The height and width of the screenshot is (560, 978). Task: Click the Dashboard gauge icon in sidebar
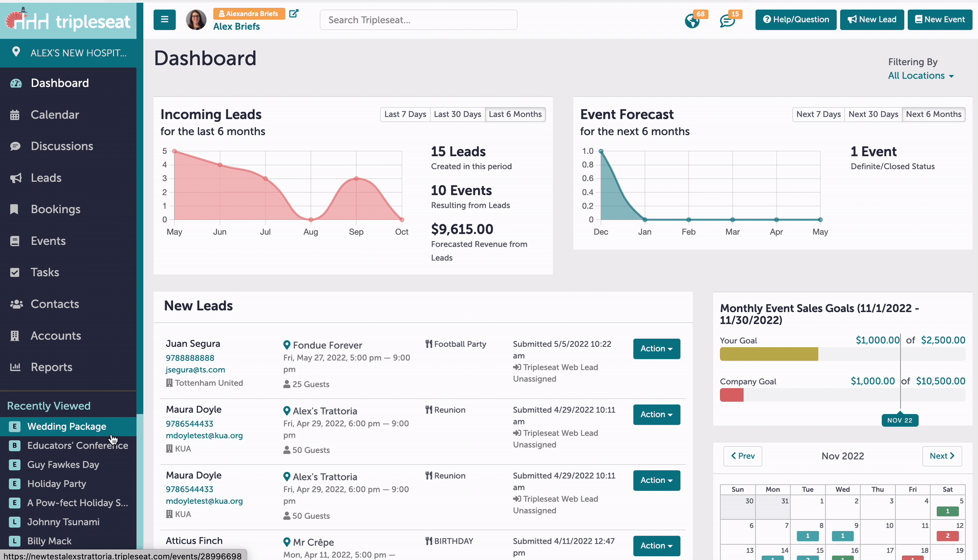[16, 83]
